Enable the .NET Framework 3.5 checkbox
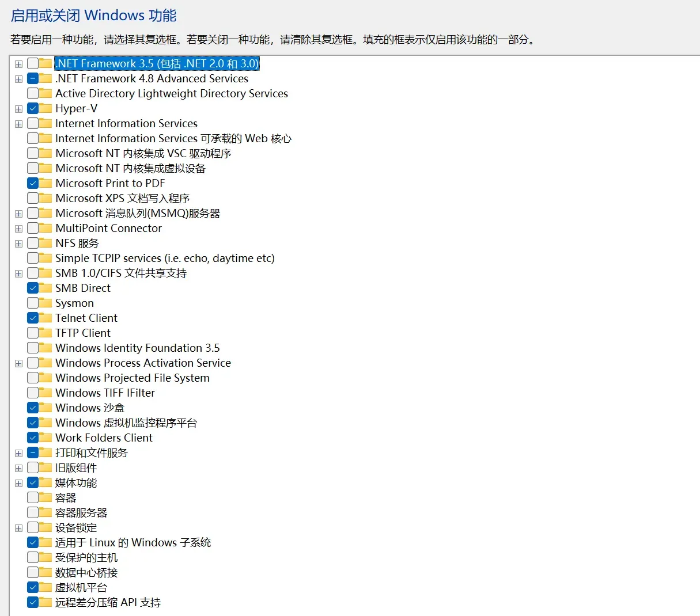Image resolution: width=700 pixels, height=616 pixels. [x=33, y=63]
